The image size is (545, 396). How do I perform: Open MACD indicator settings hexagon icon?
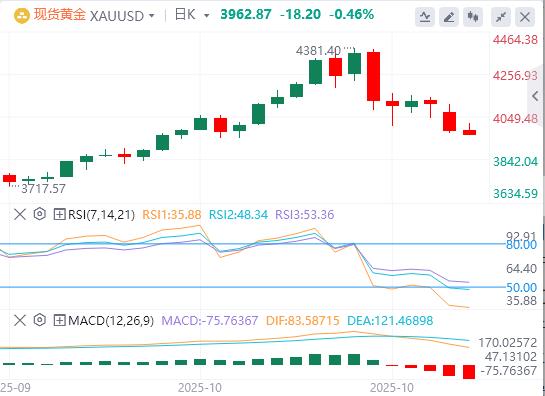pos(40,320)
